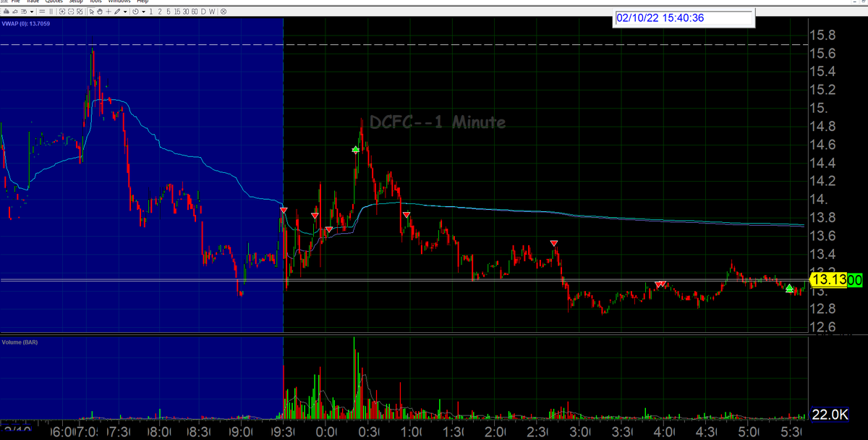
Task: Click the vertical lines toolbar icon
Action: tap(51, 12)
